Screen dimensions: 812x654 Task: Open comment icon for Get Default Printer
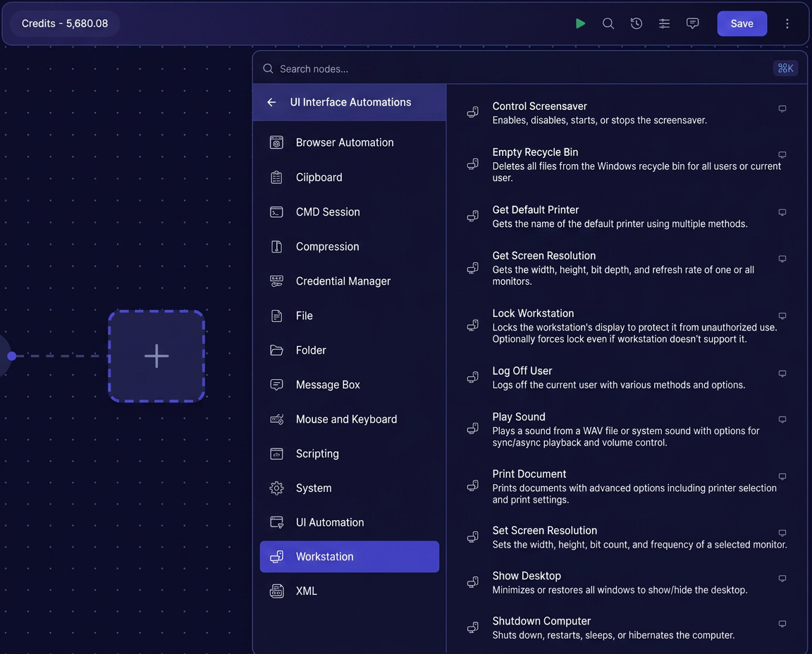(782, 212)
